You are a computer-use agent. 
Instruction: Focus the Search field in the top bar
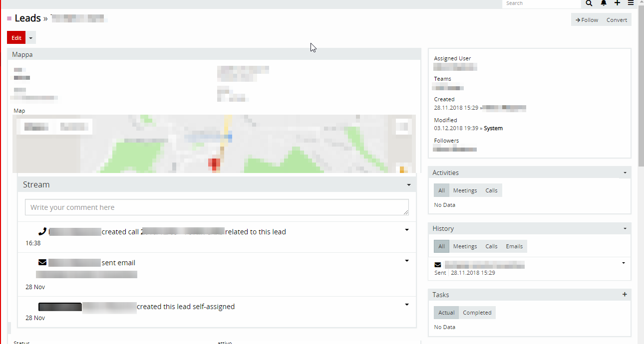point(542,3)
